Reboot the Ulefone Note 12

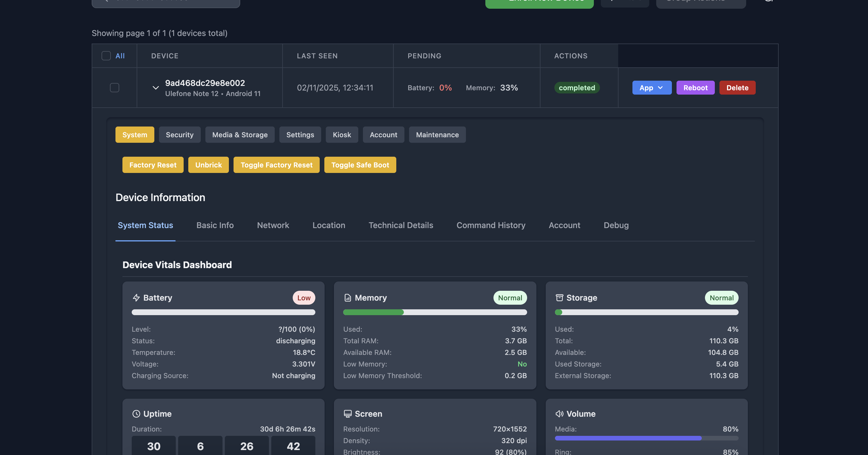tap(695, 88)
